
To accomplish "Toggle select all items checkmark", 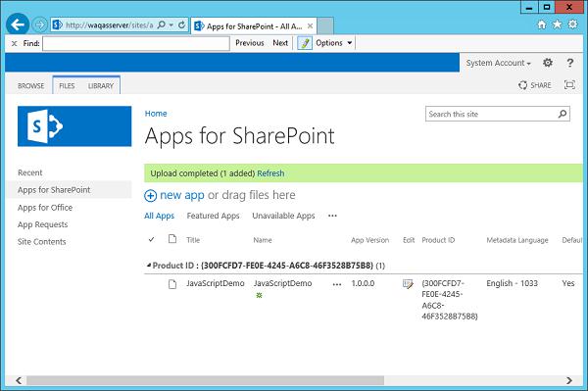I will pos(151,239).
